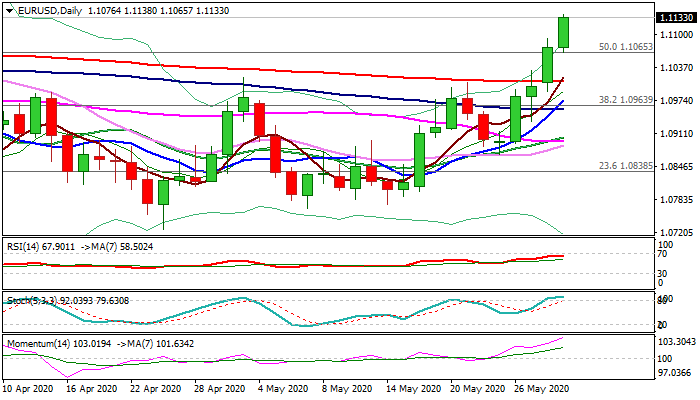Click the 1.09740 price axis value
Image resolution: width=700 pixels, height=400 pixels.
click(x=677, y=100)
